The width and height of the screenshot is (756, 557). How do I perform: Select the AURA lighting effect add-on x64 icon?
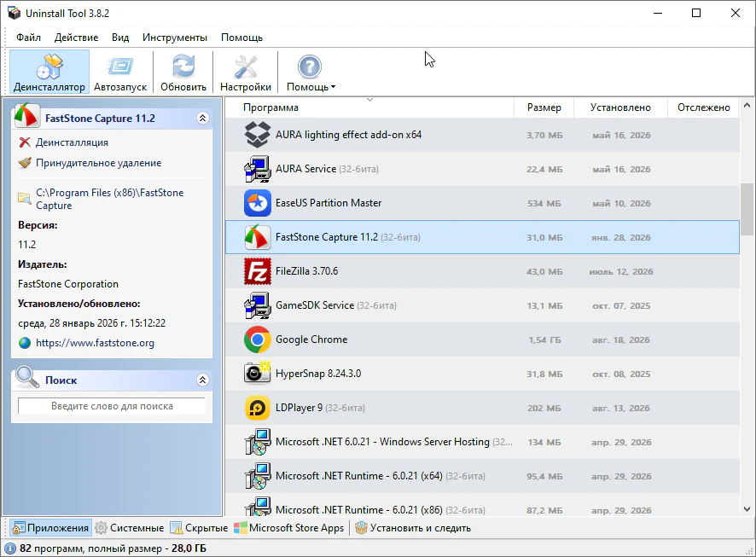[258, 135]
